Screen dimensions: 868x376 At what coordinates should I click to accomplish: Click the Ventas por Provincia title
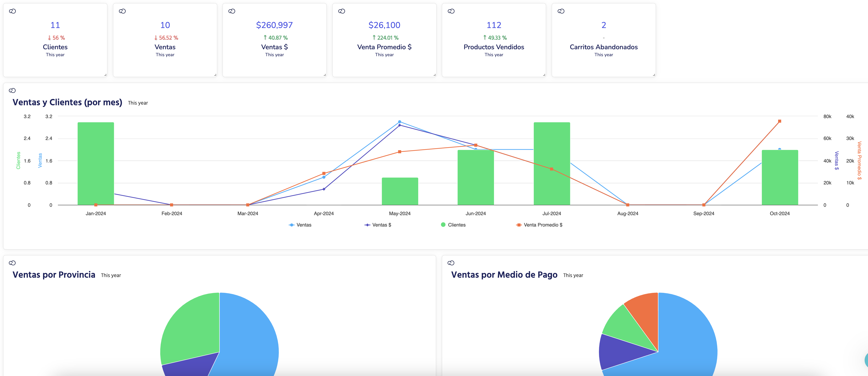(x=54, y=275)
